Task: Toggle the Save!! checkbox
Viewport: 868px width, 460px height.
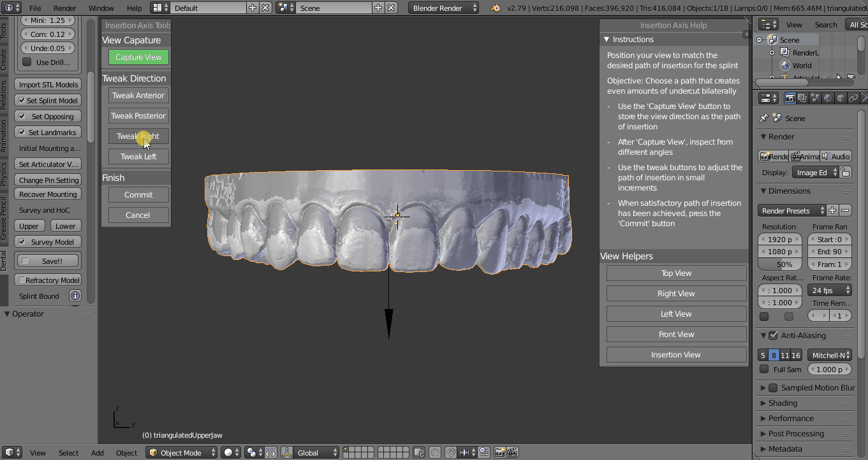Action: [25, 261]
